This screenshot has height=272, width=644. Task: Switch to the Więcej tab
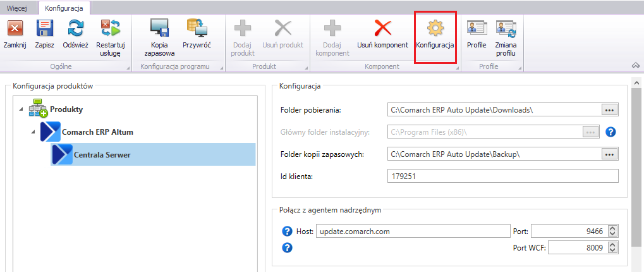pos(18,8)
